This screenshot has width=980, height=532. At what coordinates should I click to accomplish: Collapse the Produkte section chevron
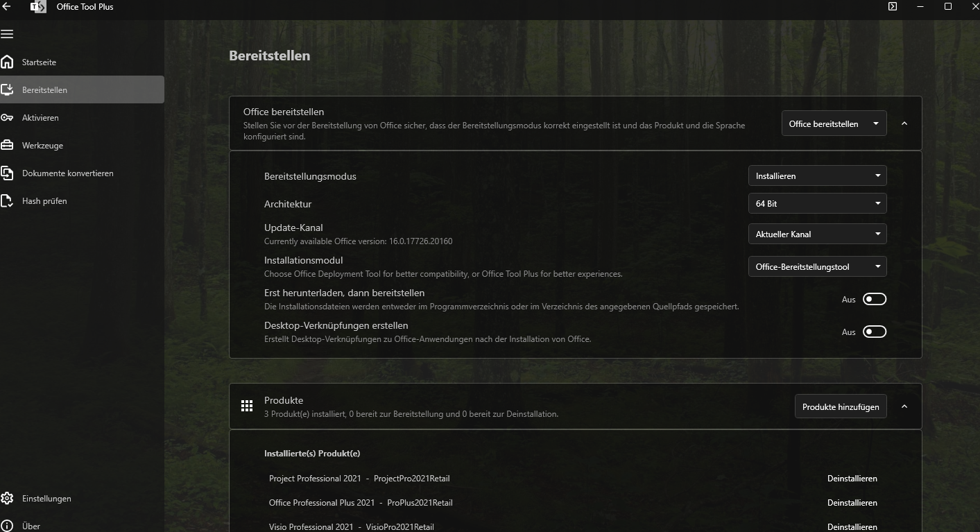click(x=904, y=406)
